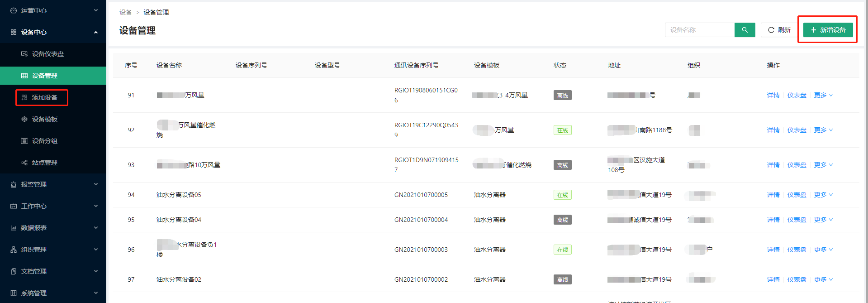Click the refresh icon button
This screenshot has height=303, width=868.
[771, 30]
